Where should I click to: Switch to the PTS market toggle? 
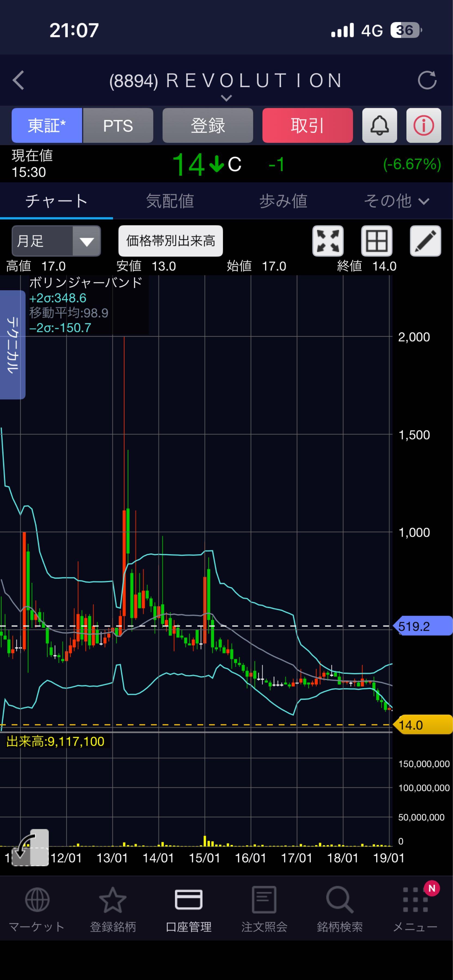click(118, 125)
